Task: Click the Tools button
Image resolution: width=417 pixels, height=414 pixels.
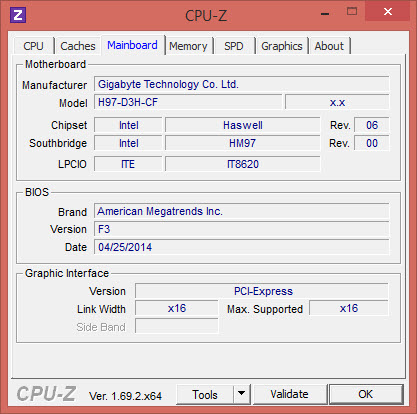Action: point(205,394)
